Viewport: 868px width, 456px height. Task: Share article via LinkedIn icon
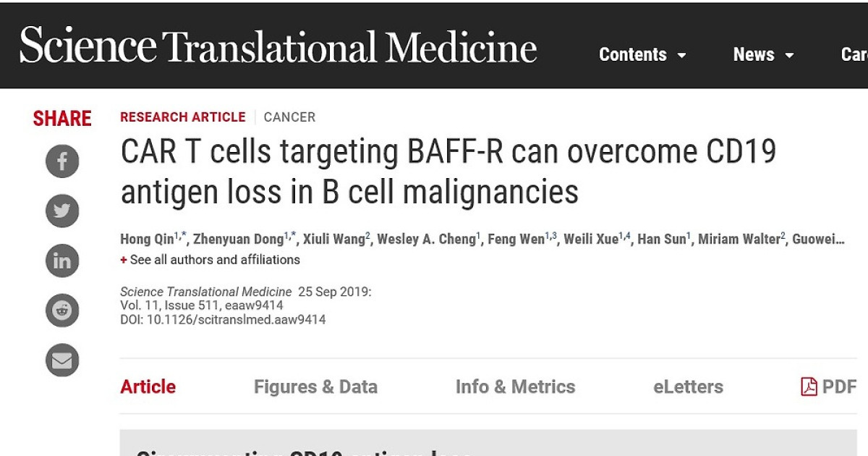[62, 261]
